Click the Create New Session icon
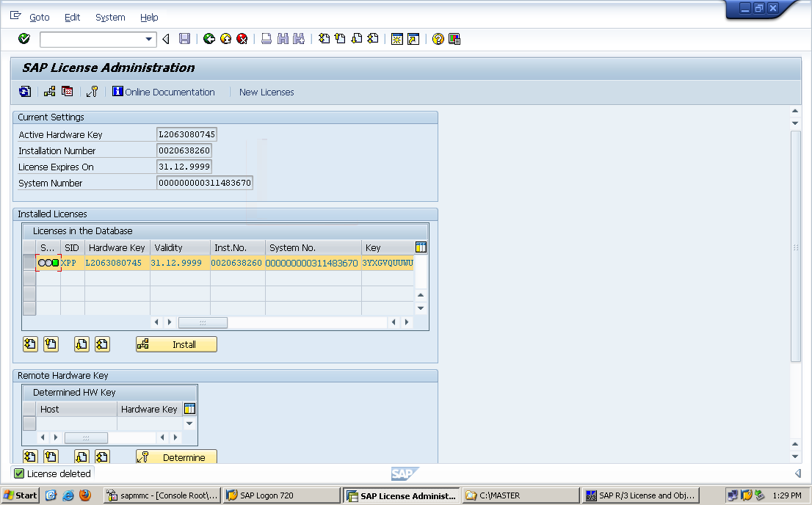Screen dimensions: 812x505 coord(397,39)
